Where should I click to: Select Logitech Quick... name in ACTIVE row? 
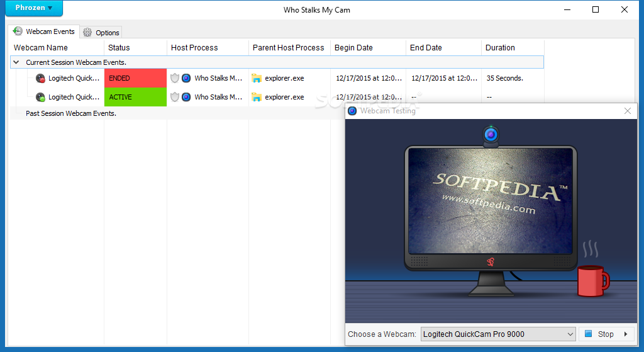(74, 97)
